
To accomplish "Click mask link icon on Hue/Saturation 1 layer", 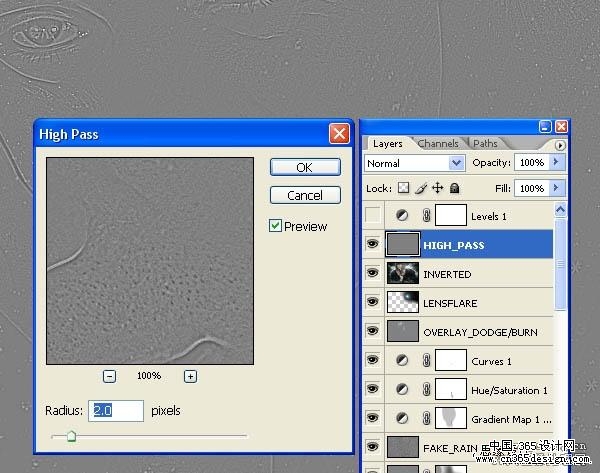I will pyautogui.click(x=426, y=389).
